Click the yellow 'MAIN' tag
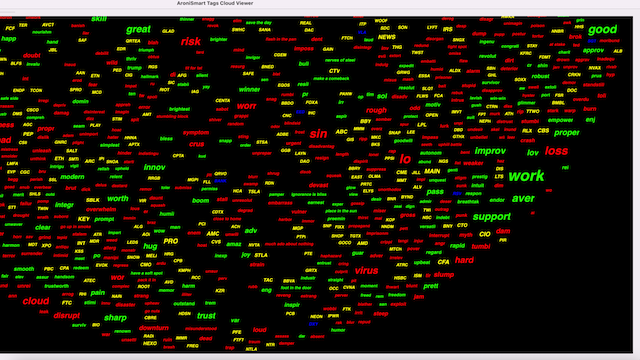640x360 pixels. point(432,171)
